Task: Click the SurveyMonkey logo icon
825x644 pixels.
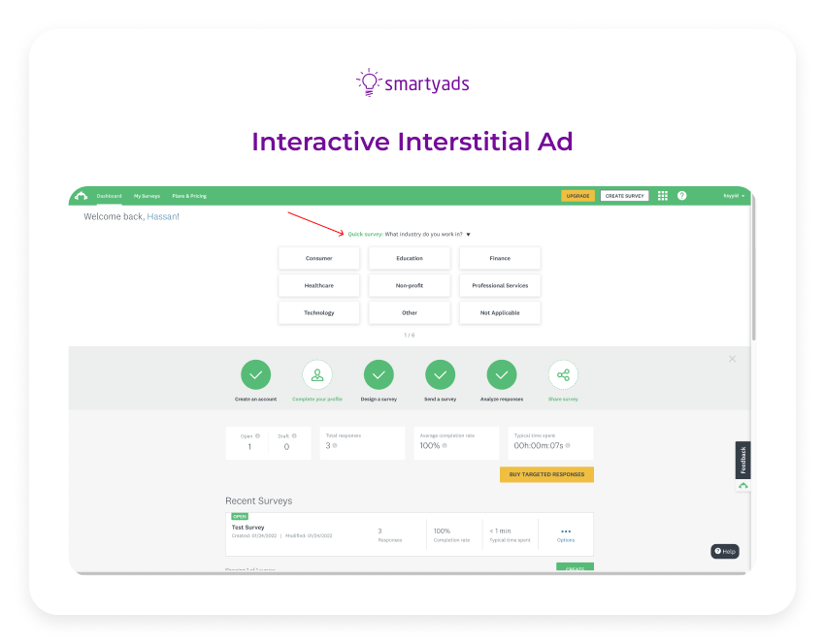Action: click(81, 195)
